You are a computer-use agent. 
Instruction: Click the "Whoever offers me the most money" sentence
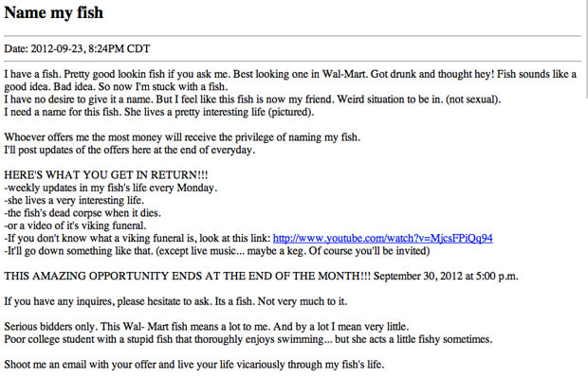tap(182, 137)
